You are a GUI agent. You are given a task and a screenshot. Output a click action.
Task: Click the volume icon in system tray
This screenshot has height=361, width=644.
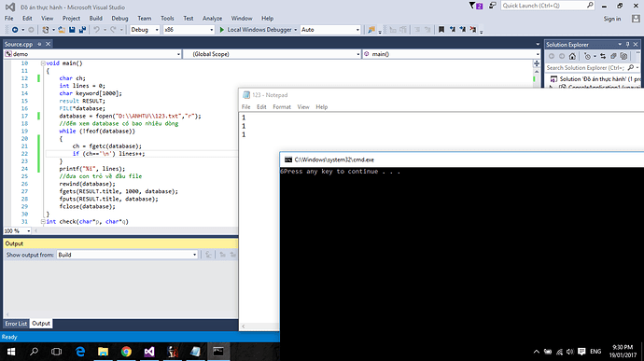[569, 352]
